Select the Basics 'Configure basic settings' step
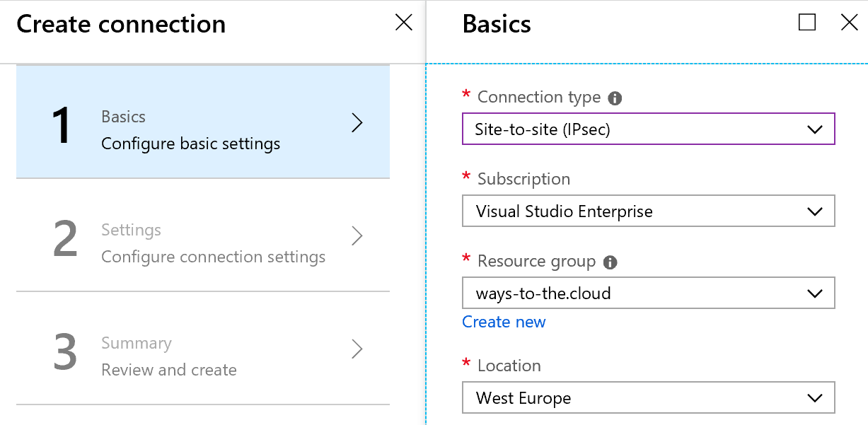This screenshot has width=868, height=425. pos(190,131)
